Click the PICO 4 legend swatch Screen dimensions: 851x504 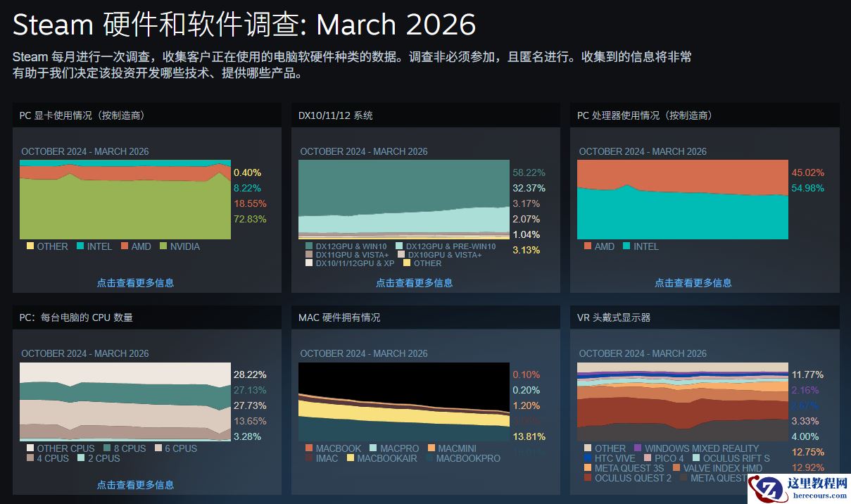tap(648, 458)
